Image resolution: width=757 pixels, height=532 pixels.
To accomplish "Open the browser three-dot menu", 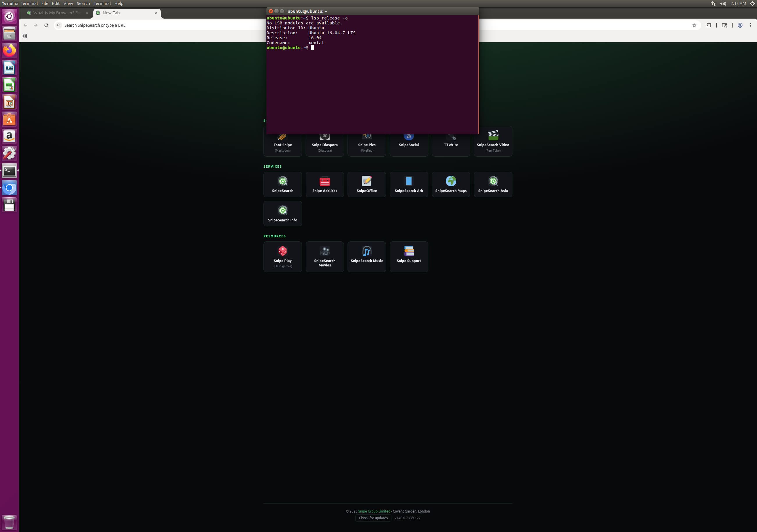I will [x=750, y=25].
